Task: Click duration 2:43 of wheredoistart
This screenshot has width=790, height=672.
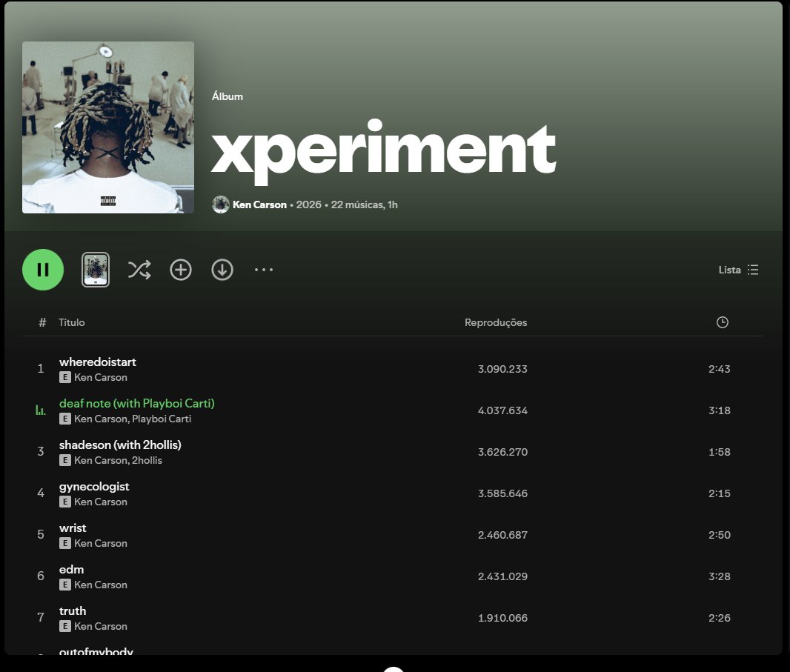Action: tap(720, 369)
